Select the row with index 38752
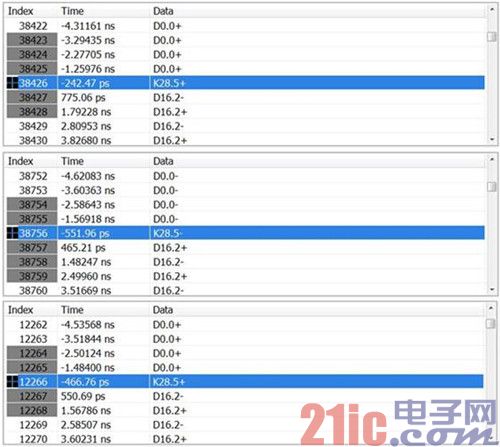 tap(245, 176)
